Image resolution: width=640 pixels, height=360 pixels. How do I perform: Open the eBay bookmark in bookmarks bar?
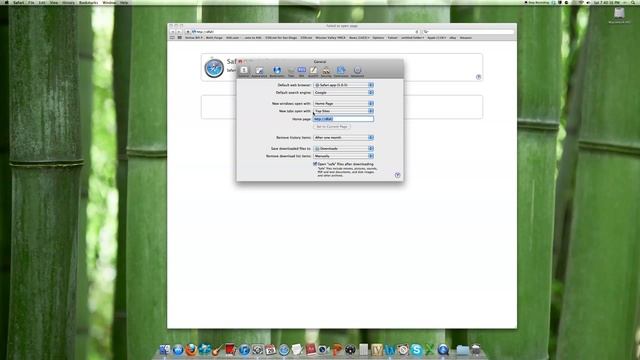click(x=453, y=38)
